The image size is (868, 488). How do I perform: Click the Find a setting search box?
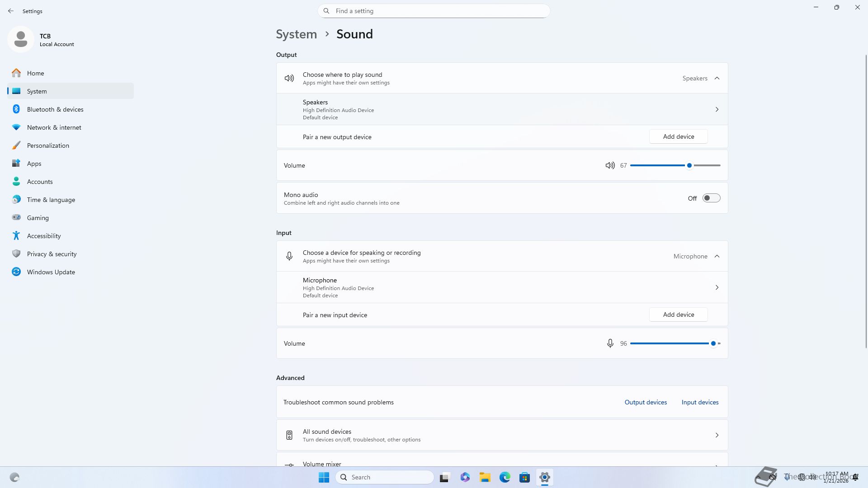(434, 11)
